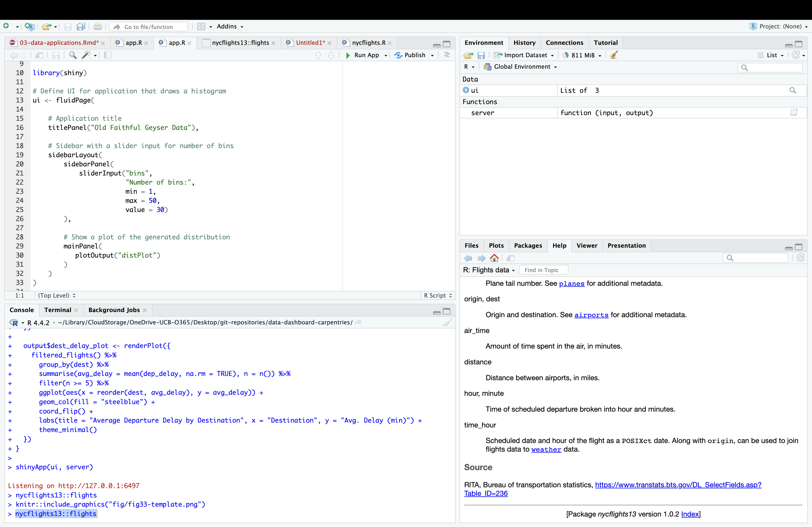Follow the weather help link
The height and width of the screenshot is (527, 812).
[x=546, y=449]
